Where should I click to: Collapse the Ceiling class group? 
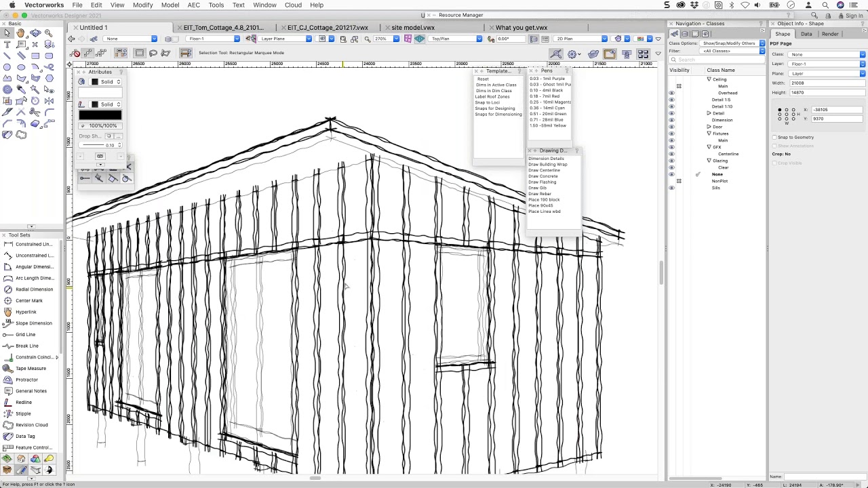(709, 79)
